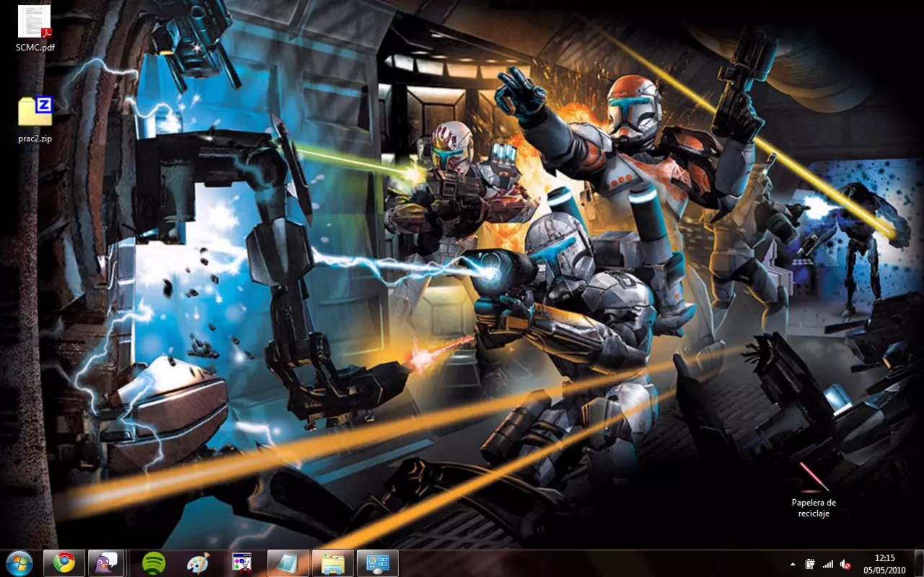Click the Show Desktop button at taskbar end

tap(918, 563)
